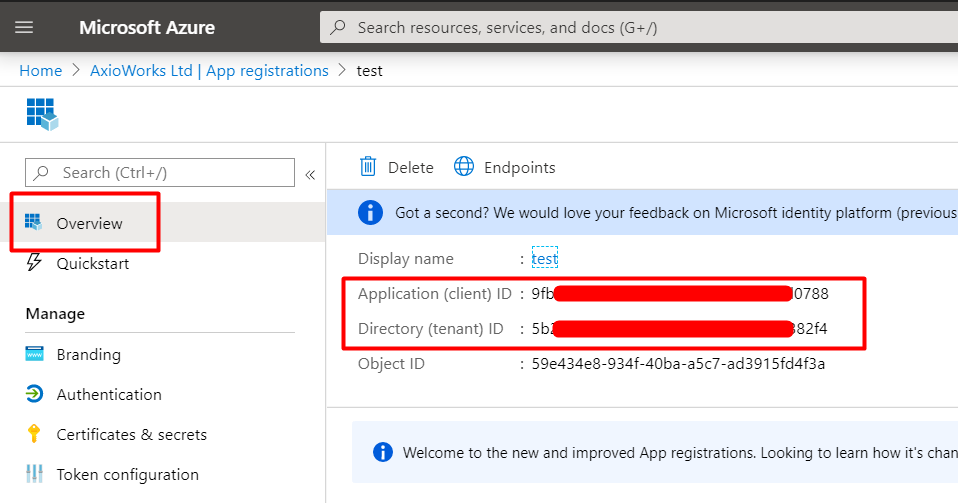This screenshot has height=503, width=958.
Task: Click the welcome banner info icon
Action: click(x=383, y=452)
